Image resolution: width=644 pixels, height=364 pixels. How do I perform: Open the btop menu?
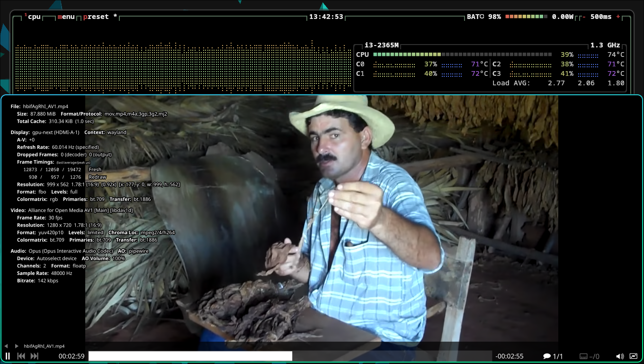pyautogui.click(x=66, y=17)
